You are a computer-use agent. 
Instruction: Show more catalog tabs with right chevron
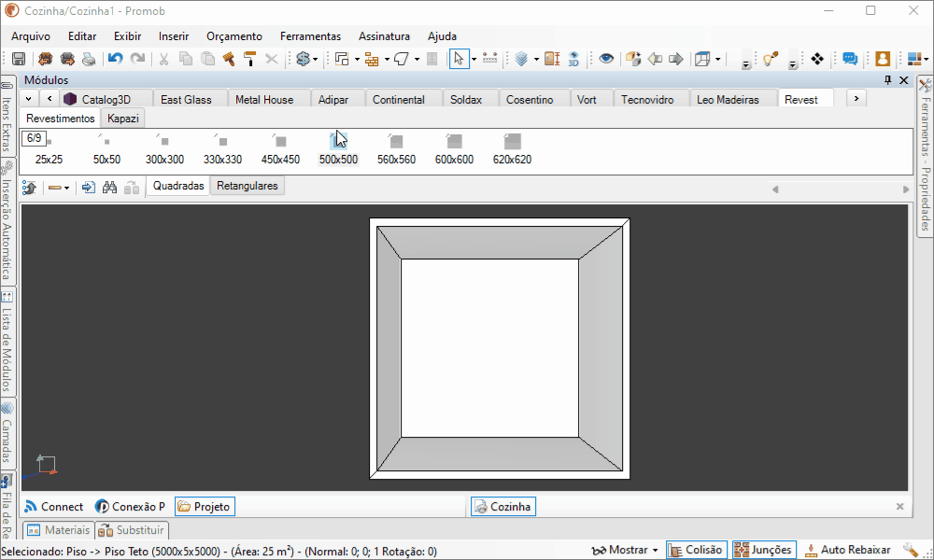click(856, 98)
